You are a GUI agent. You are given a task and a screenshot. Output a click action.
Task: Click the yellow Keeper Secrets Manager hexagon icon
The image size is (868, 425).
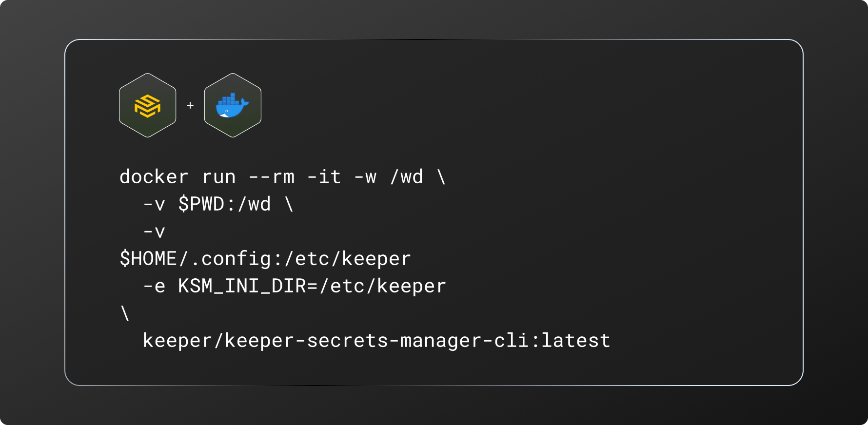147,105
